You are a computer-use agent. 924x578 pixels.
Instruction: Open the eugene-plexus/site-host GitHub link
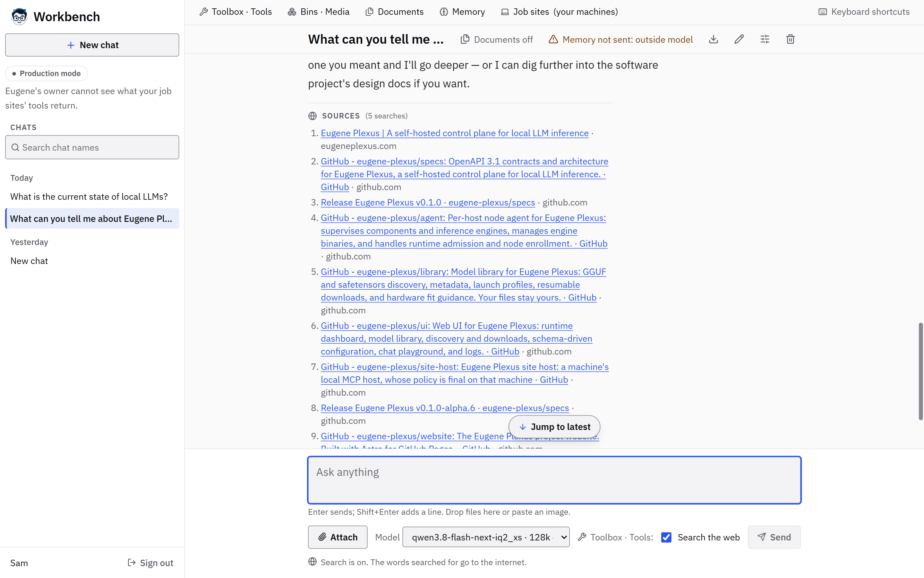pos(464,373)
